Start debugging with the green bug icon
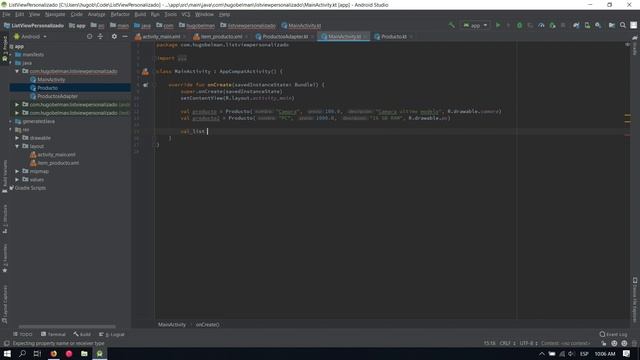Viewport: 640px width, 360px height. click(x=519, y=25)
